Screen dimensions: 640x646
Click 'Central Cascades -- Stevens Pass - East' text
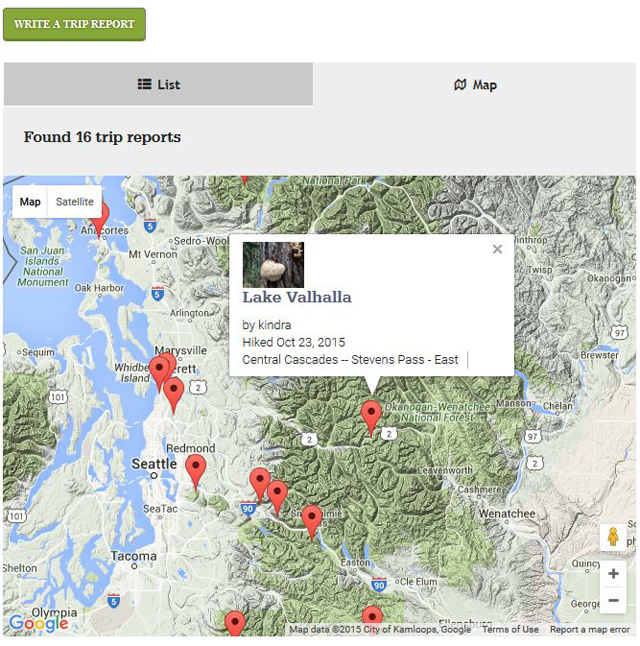point(350,360)
